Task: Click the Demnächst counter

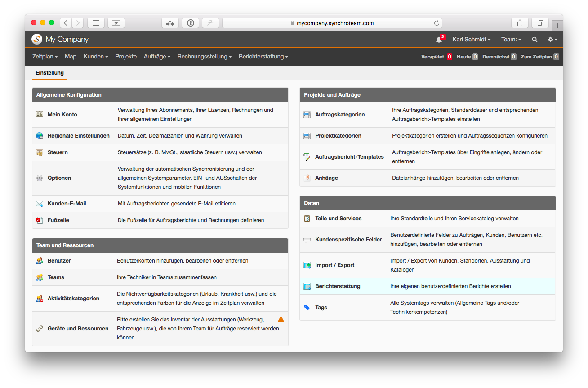Action: [499, 57]
